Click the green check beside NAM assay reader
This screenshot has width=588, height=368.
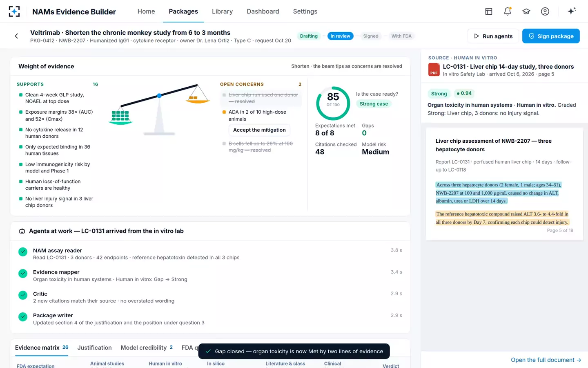(23, 252)
